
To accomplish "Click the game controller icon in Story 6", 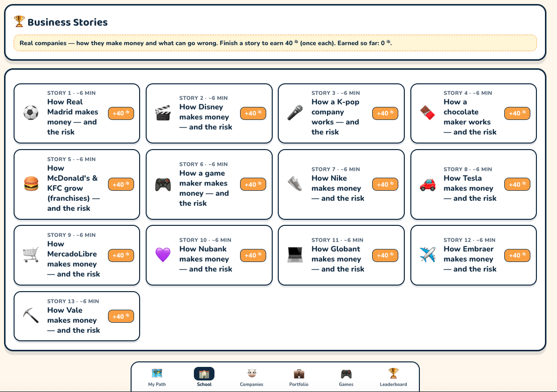I will point(163,184).
